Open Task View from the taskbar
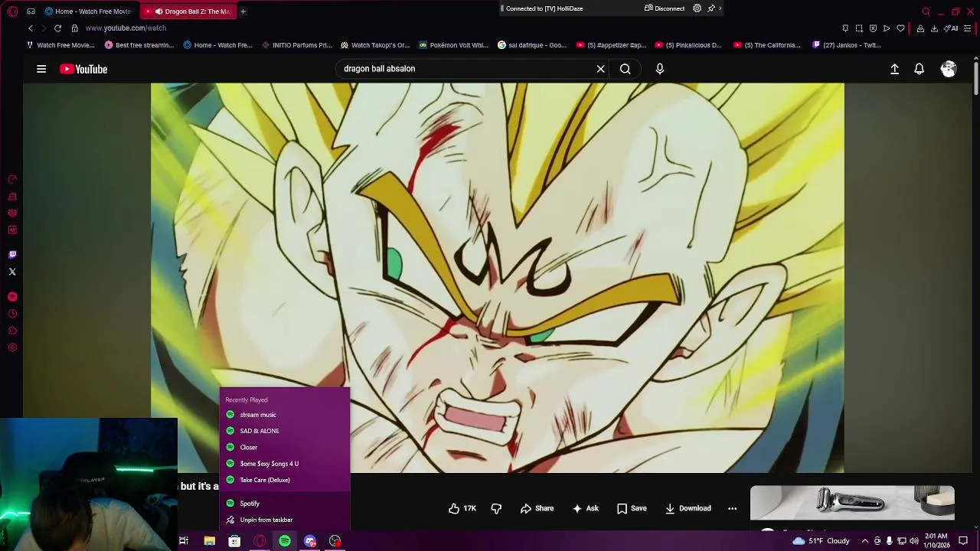980x551 pixels. (x=184, y=541)
